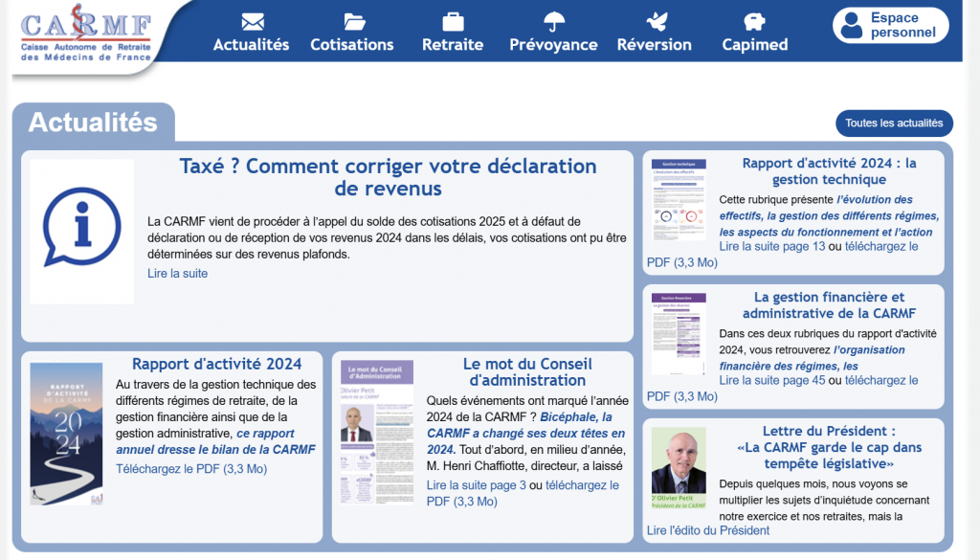Open the Retraite menu item
Viewport: 980px width, 560px height.
pyautogui.click(x=453, y=44)
